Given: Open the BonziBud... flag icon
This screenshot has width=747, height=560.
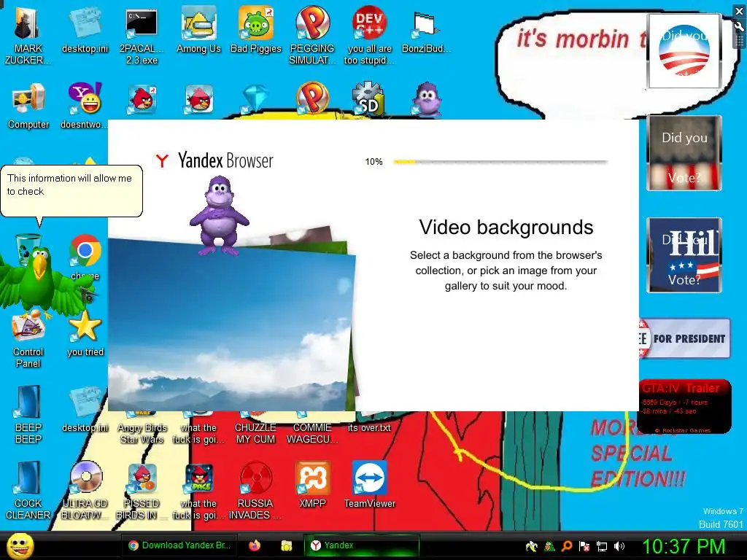Looking at the screenshot, I should pos(425,29).
